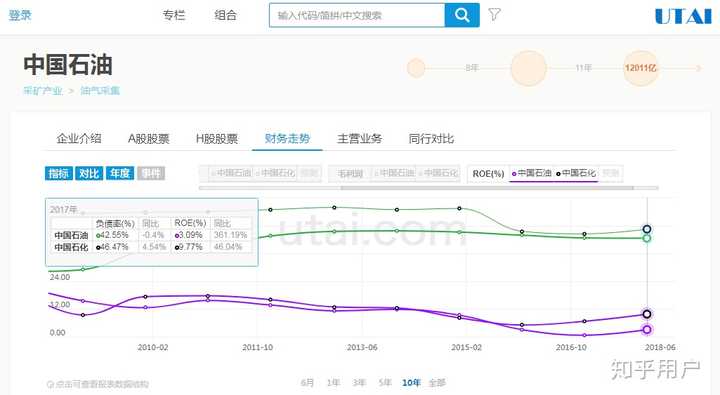Click the 8年 timeline label
720x395 pixels.
472,68
